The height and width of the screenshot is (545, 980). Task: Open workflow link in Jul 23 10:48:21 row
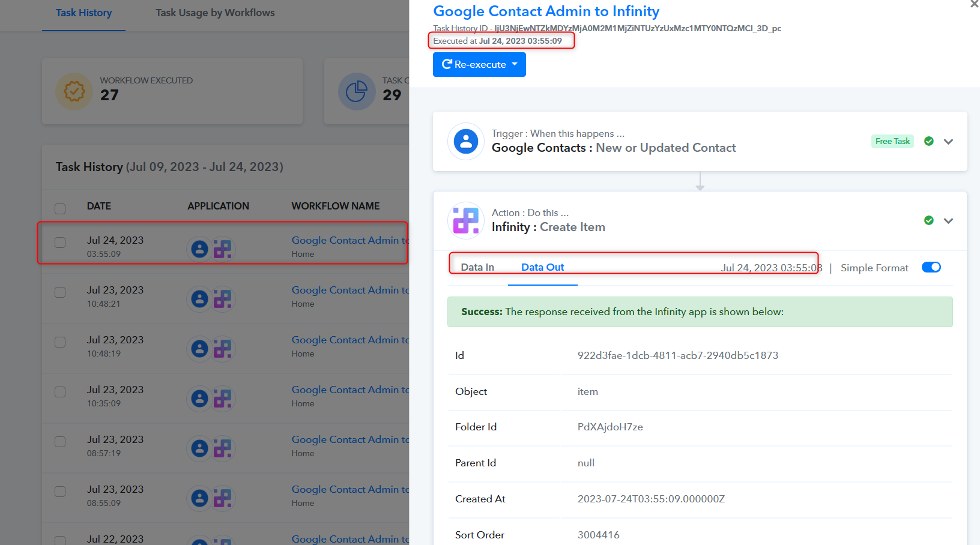pos(350,290)
